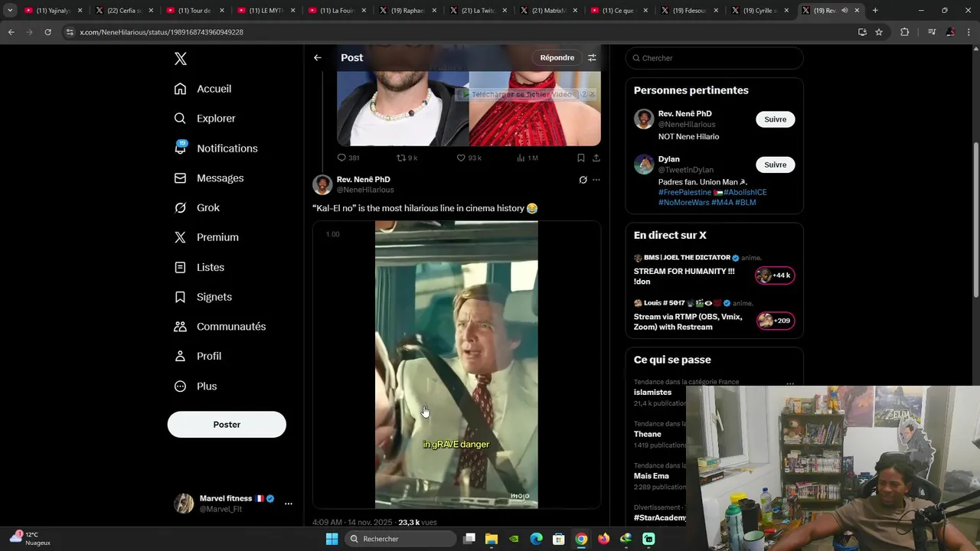Open the #FreePalestine hashtag
The height and width of the screenshot is (551, 980).
click(x=685, y=192)
